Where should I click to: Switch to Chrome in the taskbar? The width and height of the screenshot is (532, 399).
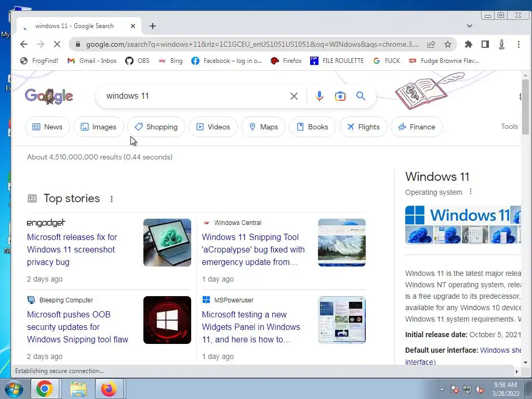[x=45, y=389]
